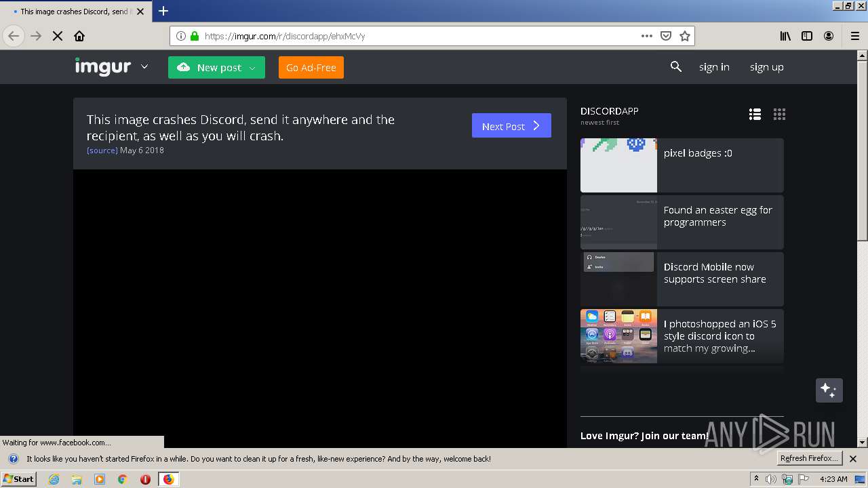This screenshot has width=868, height=488.
Task: Open the media player taskbar icon
Action: (x=100, y=479)
